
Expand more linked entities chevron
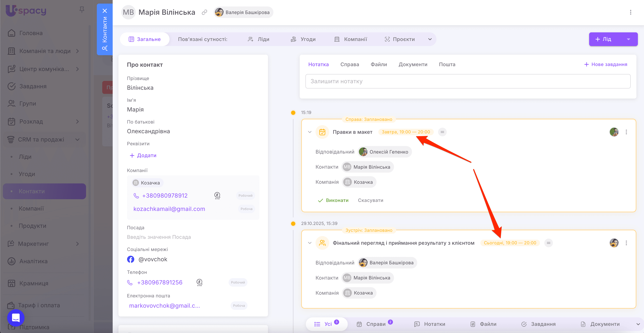click(x=430, y=39)
